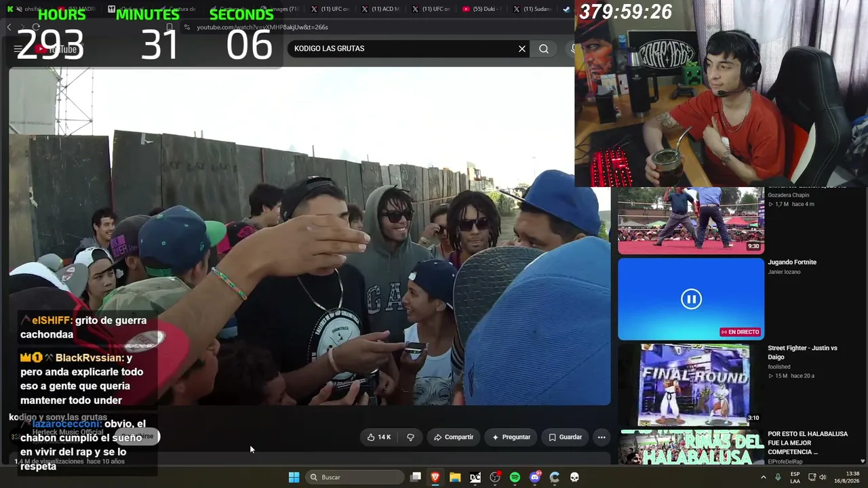The image size is (868, 488).
Task: Open the Street Fighter FINAL ROUND thumbnail
Action: coord(691,384)
